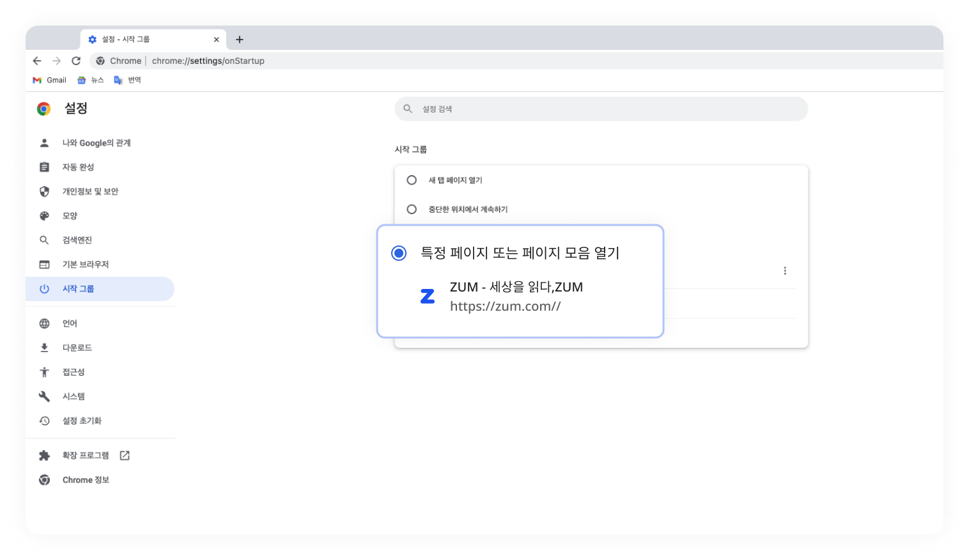Click the 시작 그룹 power icon

click(44, 288)
